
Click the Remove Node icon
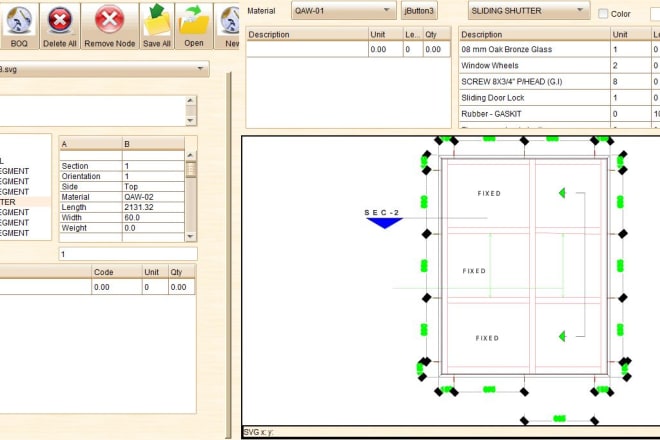pos(109,22)
